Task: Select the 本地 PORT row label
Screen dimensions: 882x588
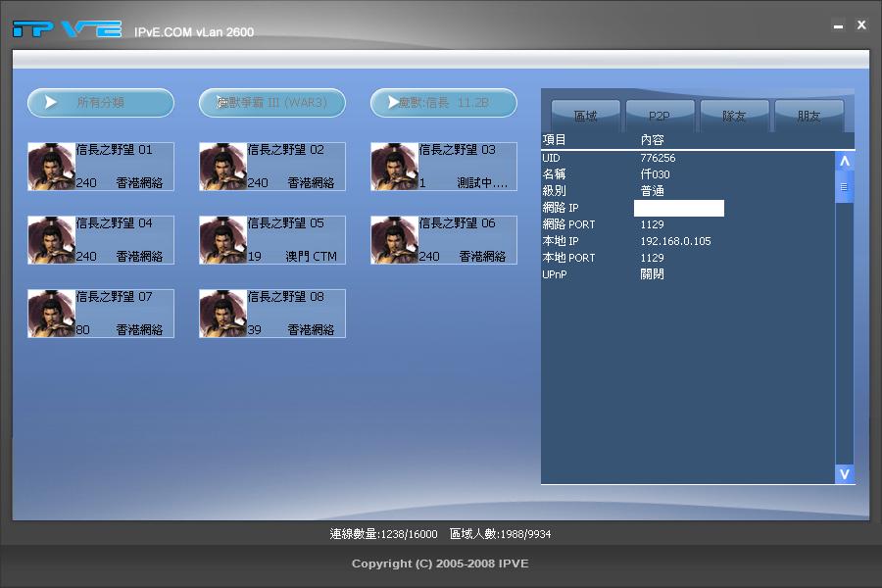Action: (568, 258)
